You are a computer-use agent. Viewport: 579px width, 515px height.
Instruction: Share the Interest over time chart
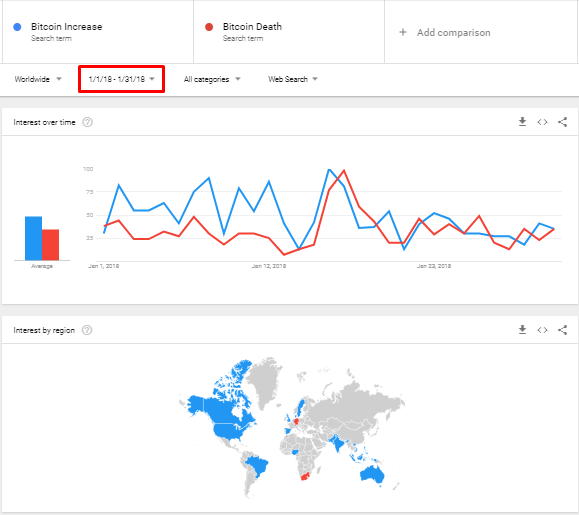click(x=562, y=122)
